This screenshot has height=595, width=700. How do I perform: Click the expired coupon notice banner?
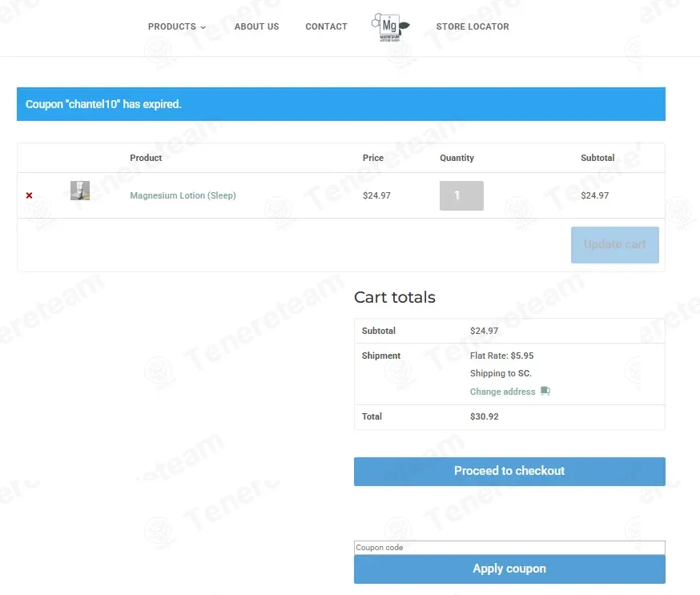[x=341, y=104]
